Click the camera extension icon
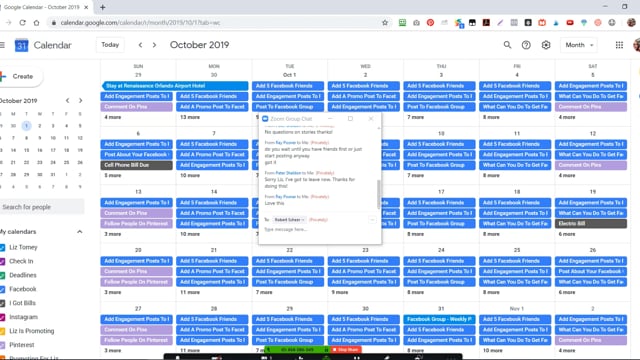 [416, 22]
